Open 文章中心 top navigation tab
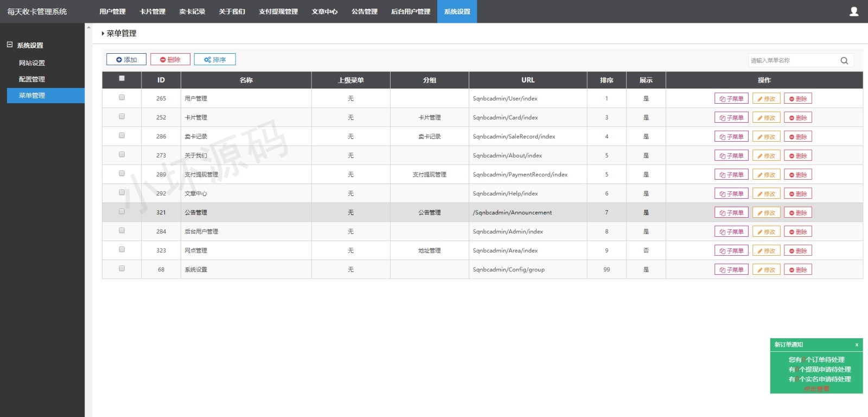 (x=324, y=11)
